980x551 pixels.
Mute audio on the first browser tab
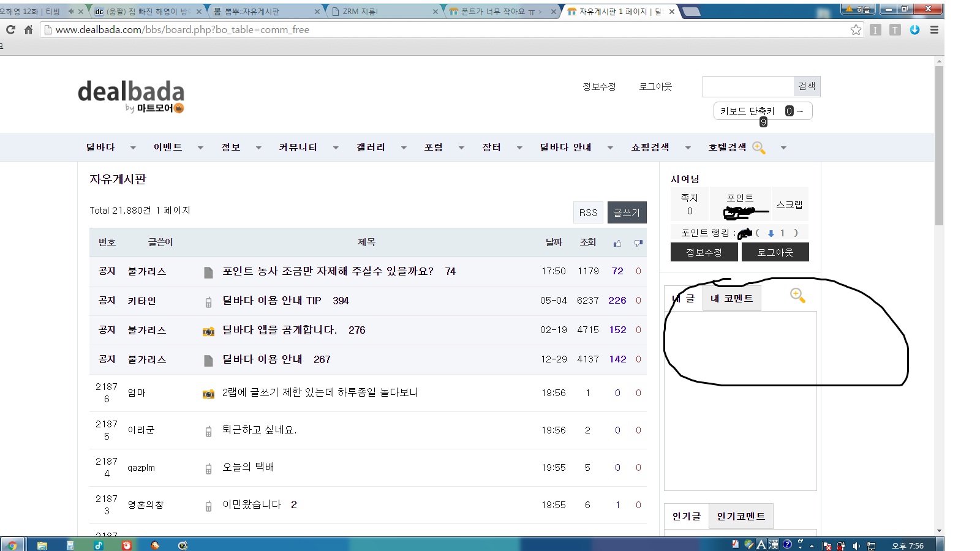pos(71,12)
